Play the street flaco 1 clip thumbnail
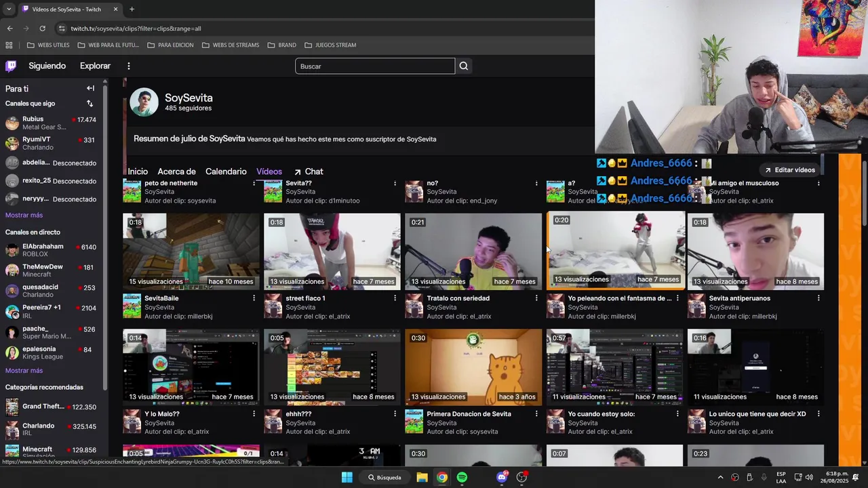 point(332,251)
